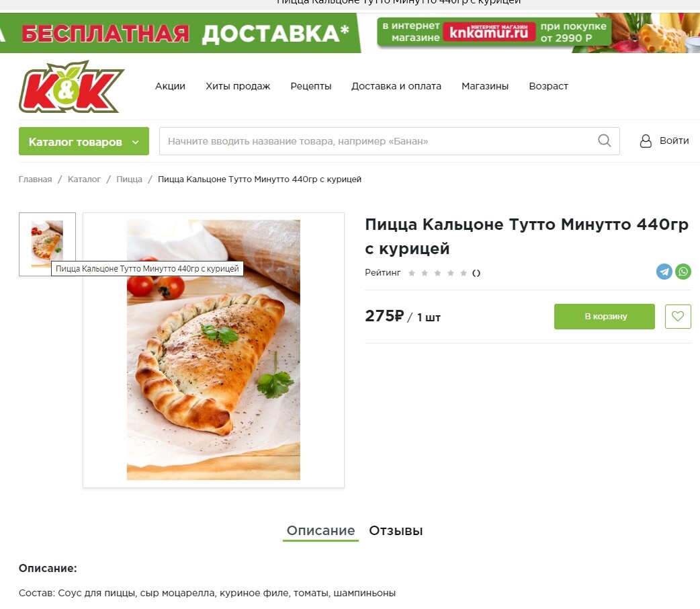Open the Рецепты menu item
The height and width of the screenshot is (609, 700).
(x=311, y=86)
